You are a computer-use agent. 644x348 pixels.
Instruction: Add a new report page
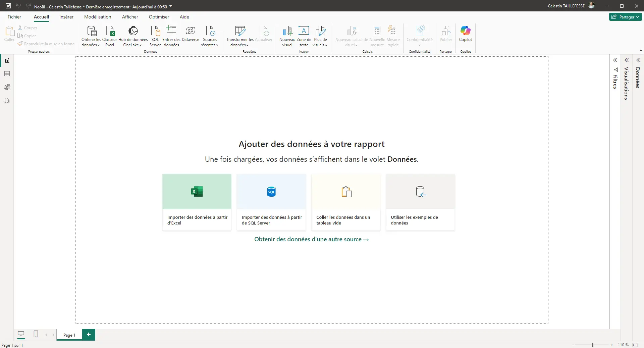pyautogui.click(x=89, y=335)
